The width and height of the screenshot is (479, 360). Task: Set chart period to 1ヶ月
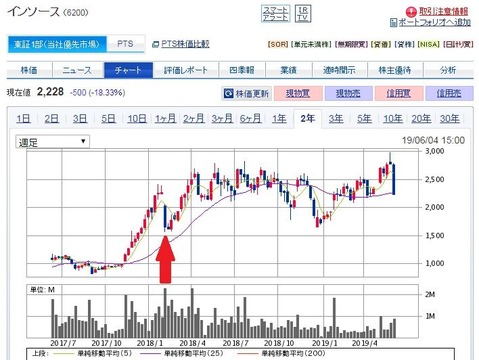click(165, 119)
